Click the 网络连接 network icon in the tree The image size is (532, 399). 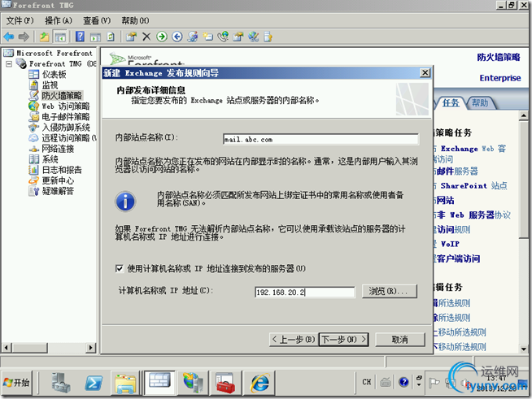click(x=33, y=149)
